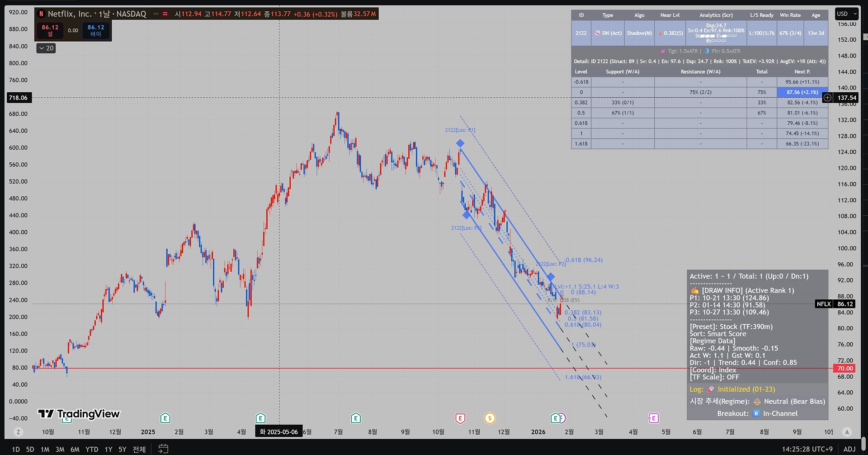This screenshot has width=868, height=455.
Task: Click the DN (Act) type cell
Action: coord(608,33)
